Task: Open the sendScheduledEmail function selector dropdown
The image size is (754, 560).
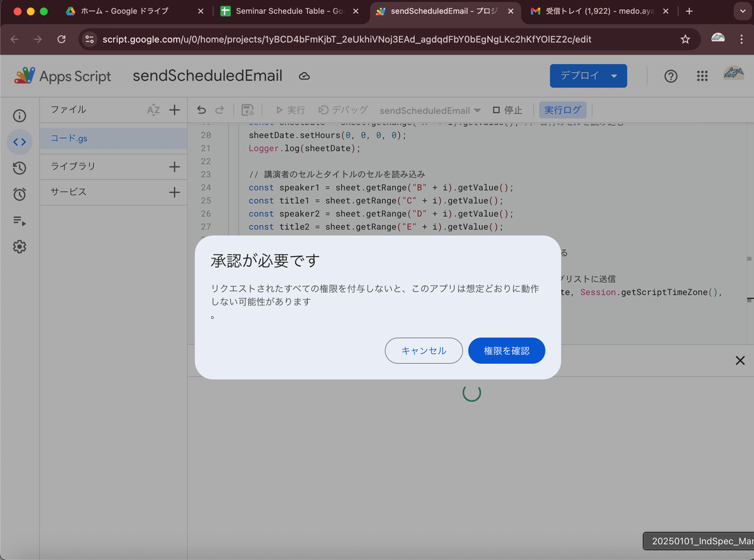Action: click(x=430, y=109)
